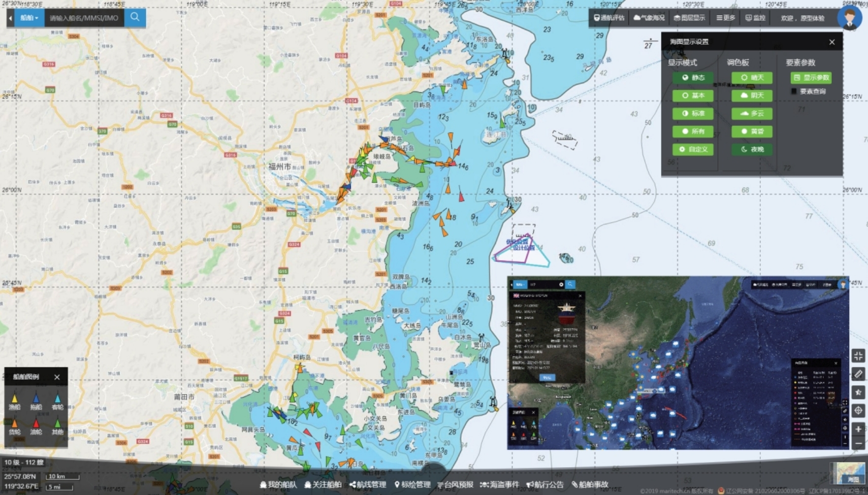Image resolution: width=868 pixels, height=495 pixels.
Task: Click the blue magnifier search button
Action: [x=135, y=17]
